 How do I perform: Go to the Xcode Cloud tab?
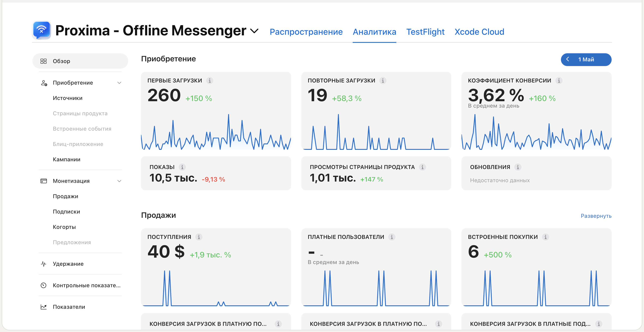point(479,32)
